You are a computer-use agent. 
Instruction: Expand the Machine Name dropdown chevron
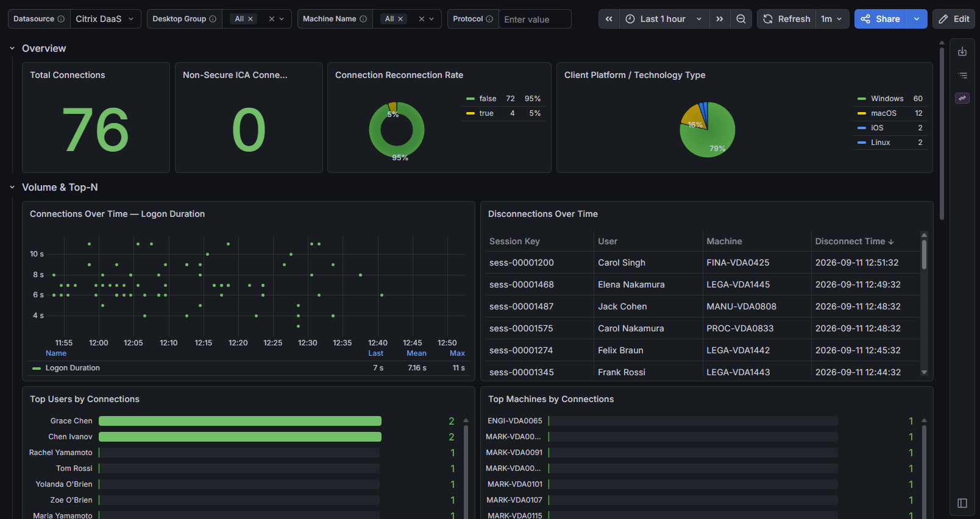click(x=431, y=19)
